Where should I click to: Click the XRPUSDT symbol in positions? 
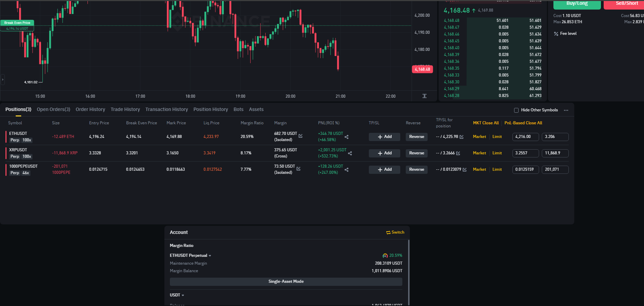coord(18,150)
